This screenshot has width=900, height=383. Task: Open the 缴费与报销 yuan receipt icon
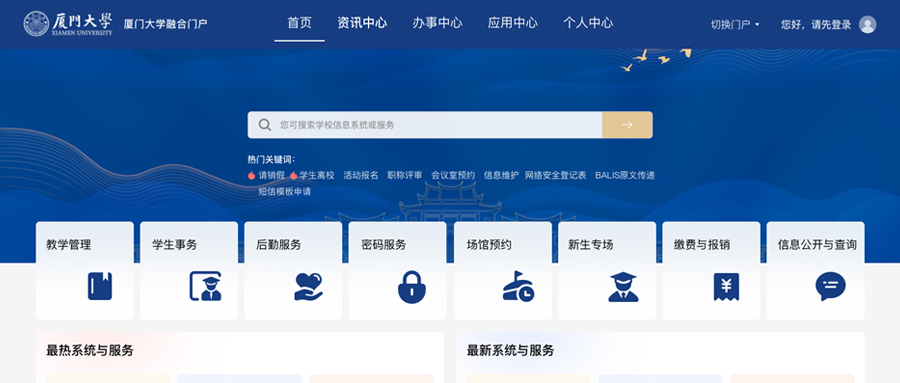[x=726, y=287]
